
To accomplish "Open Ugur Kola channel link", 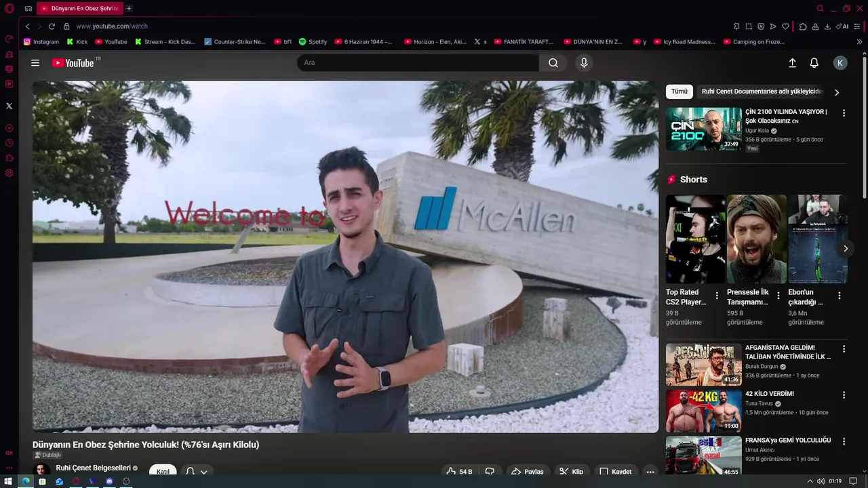I will 757,131.
